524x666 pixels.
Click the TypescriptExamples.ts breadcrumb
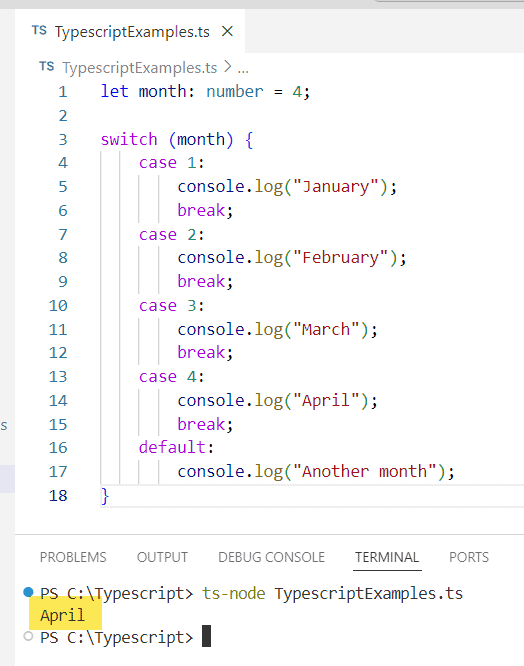pyautogui.click(x=140, y=68)
